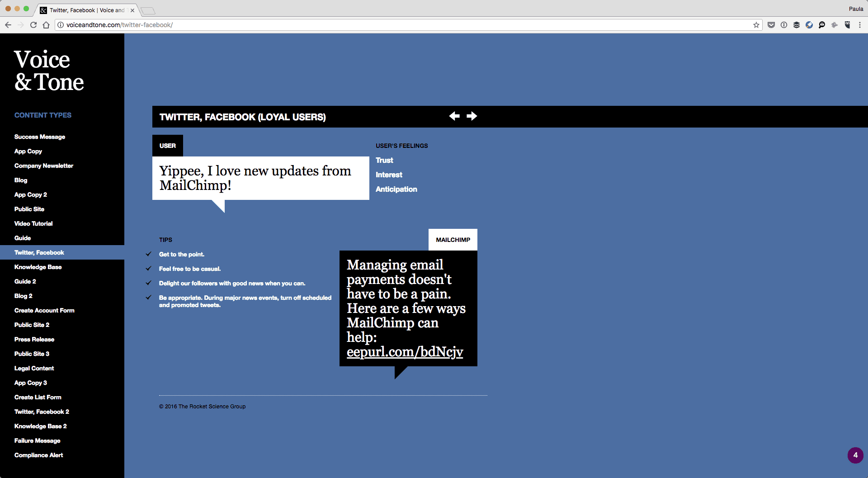
Task: Bookmark this page with the star icon
Action: [x=756, y=25]
